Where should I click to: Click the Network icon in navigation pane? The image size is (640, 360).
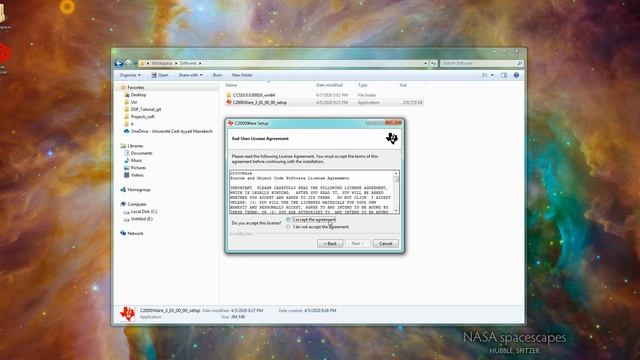tap(123, 233)
